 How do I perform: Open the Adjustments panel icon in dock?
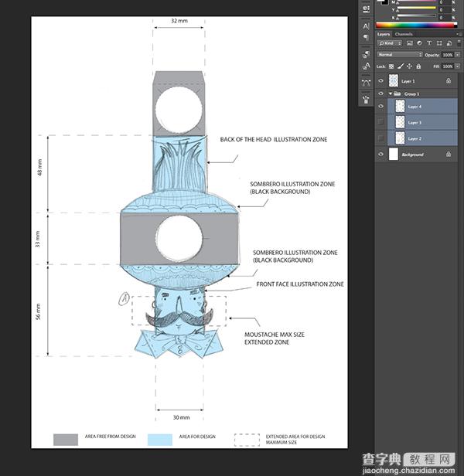[366, 8]
